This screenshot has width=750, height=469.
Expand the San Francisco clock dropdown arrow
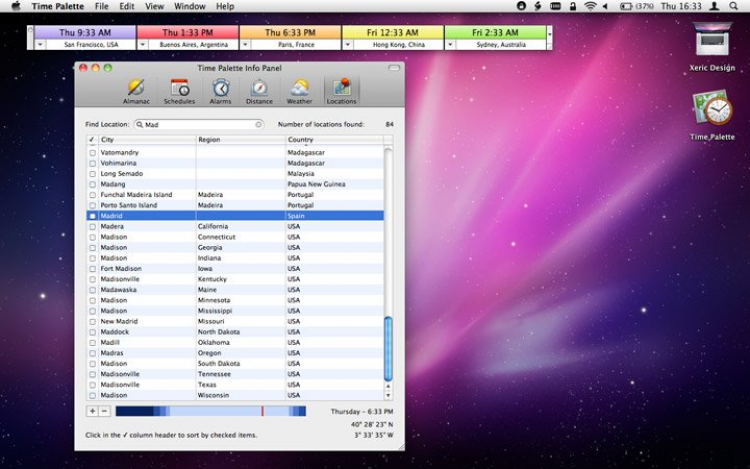40,45
